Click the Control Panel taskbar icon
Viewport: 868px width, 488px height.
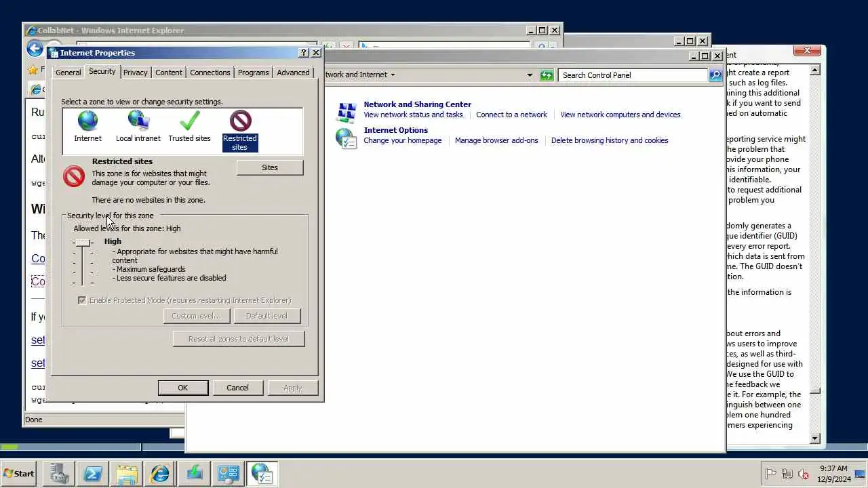coord(229,473)
